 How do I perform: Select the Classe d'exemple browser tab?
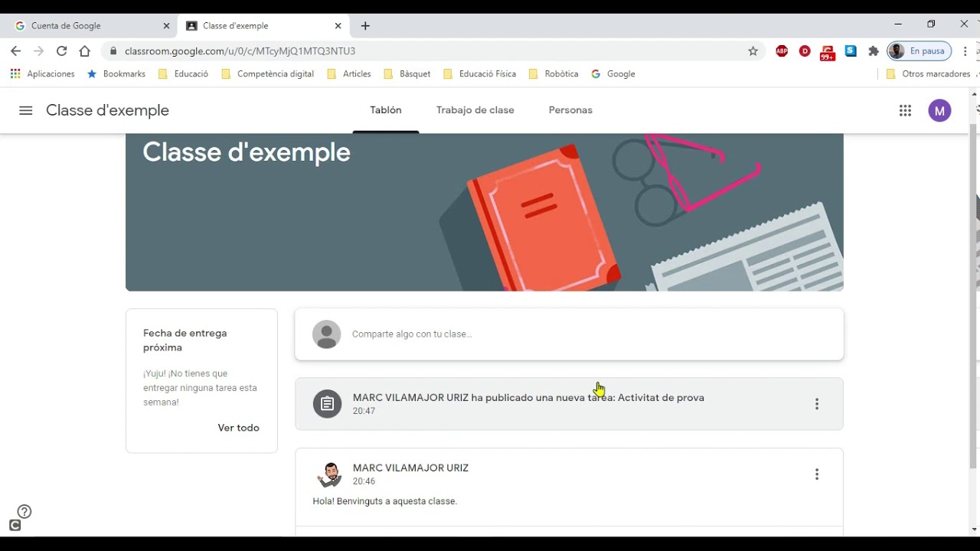pos(263,26)
